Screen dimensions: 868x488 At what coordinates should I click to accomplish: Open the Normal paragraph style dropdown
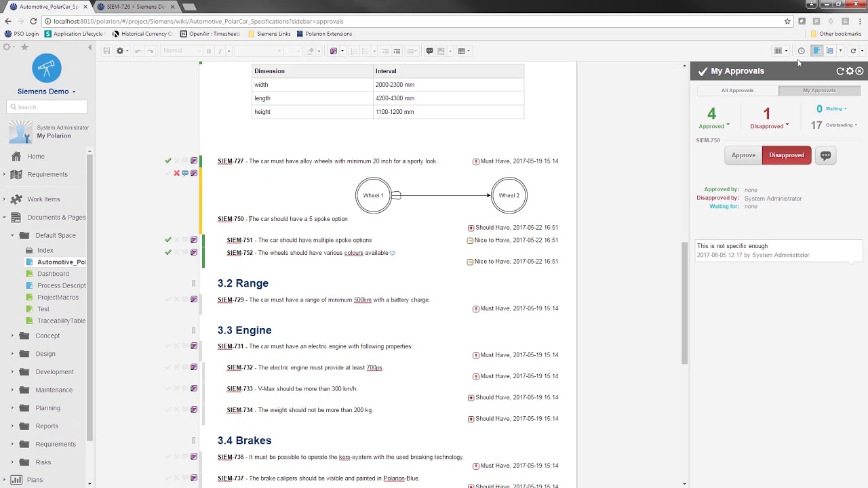click(x=181, y=51)
